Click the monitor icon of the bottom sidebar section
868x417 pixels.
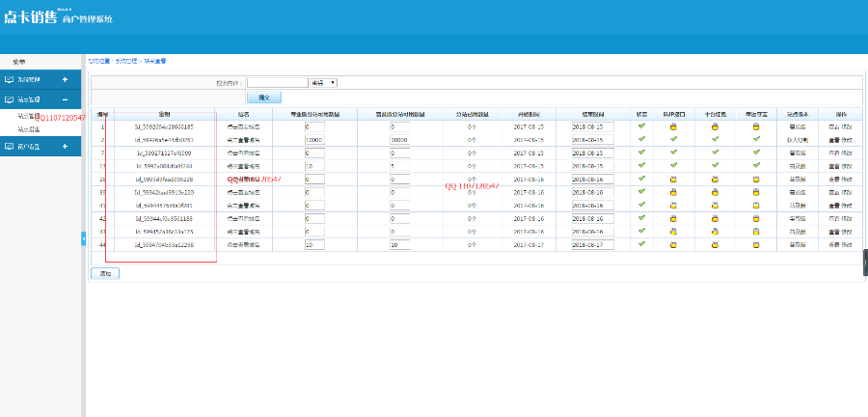(9, 146)
